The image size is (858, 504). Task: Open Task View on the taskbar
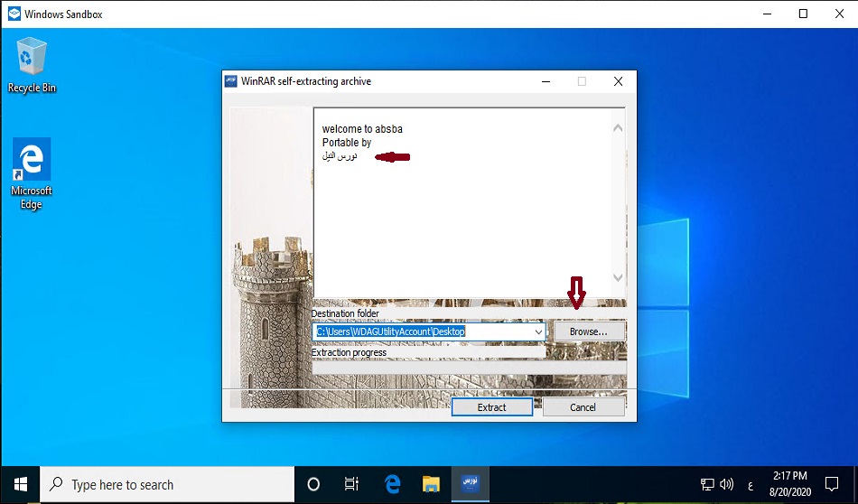pos(352,484)
